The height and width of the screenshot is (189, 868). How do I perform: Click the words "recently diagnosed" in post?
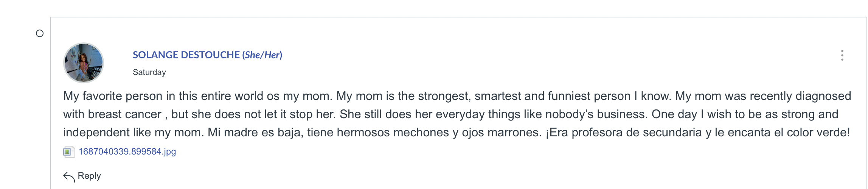point(800,96)
